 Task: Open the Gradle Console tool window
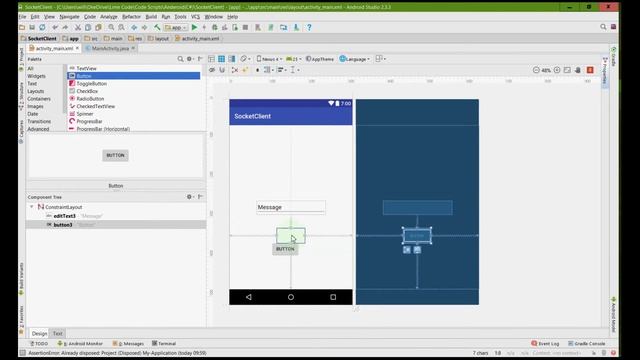pos(587,344)
